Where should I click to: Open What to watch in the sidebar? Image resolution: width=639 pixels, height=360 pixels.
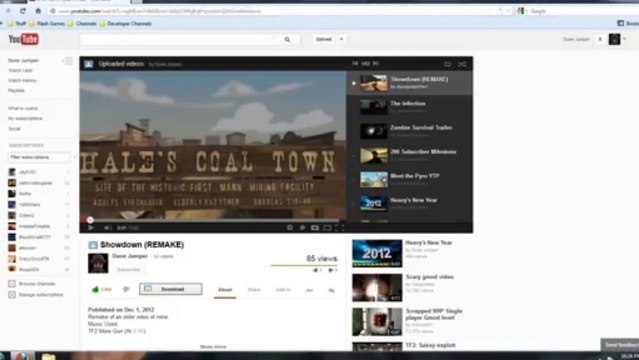pos(23,108)
